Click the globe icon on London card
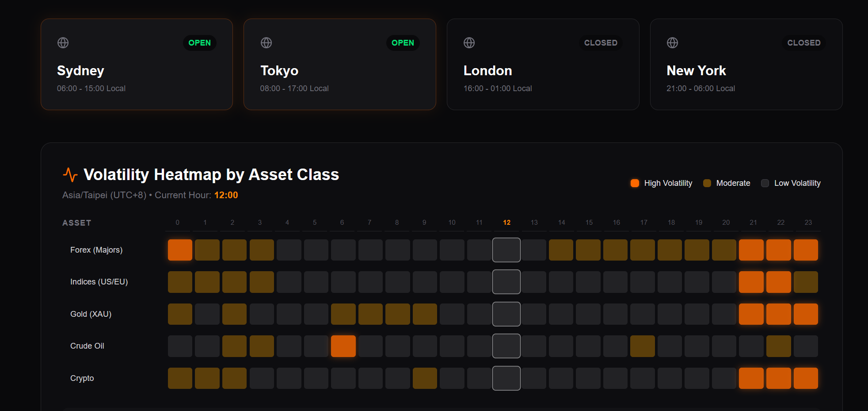 click(x=469, y=43)
